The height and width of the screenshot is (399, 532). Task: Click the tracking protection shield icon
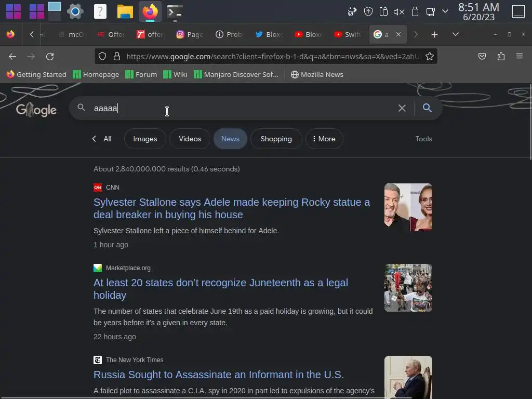click(x=102, y=56)
